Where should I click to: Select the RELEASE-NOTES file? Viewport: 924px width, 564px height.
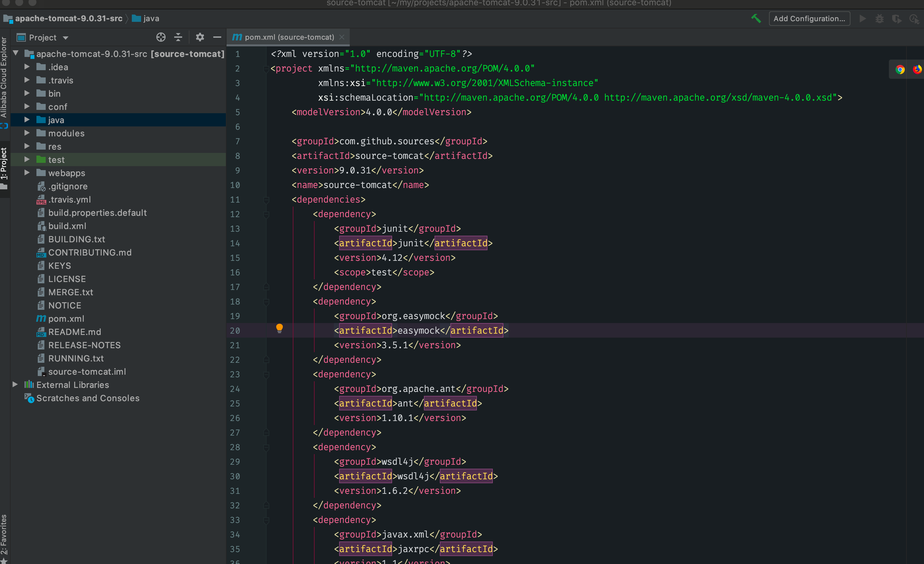tap(84, 345)
